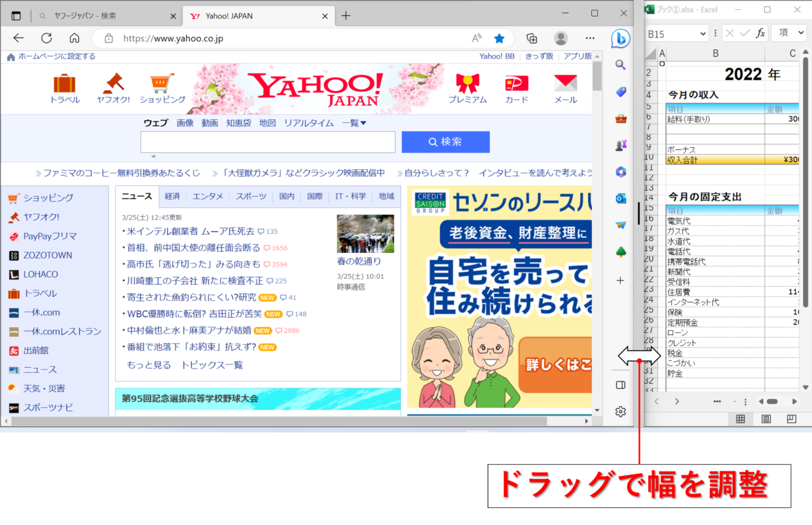Expand the 一覧 search category dropdown

(x=354, y=123)
